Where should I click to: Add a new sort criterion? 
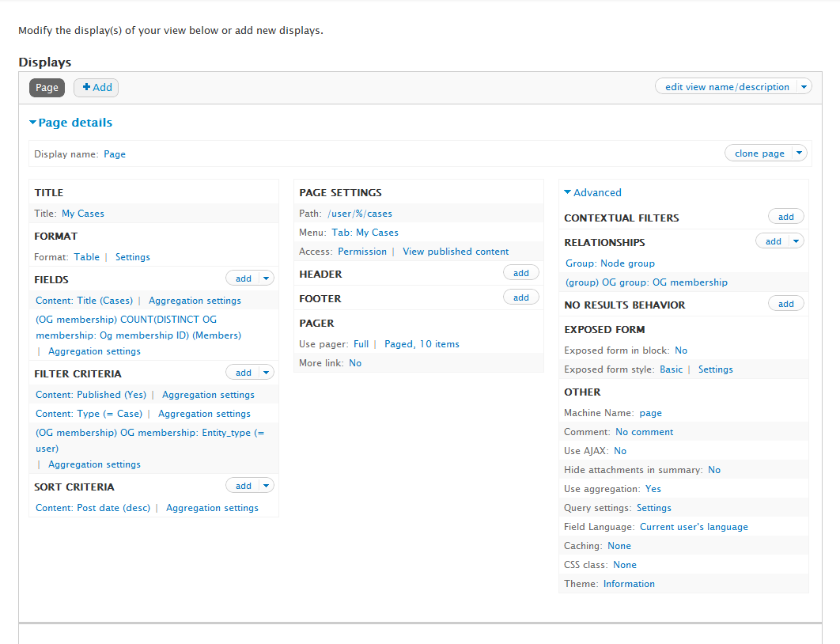(x=243, y=486)
